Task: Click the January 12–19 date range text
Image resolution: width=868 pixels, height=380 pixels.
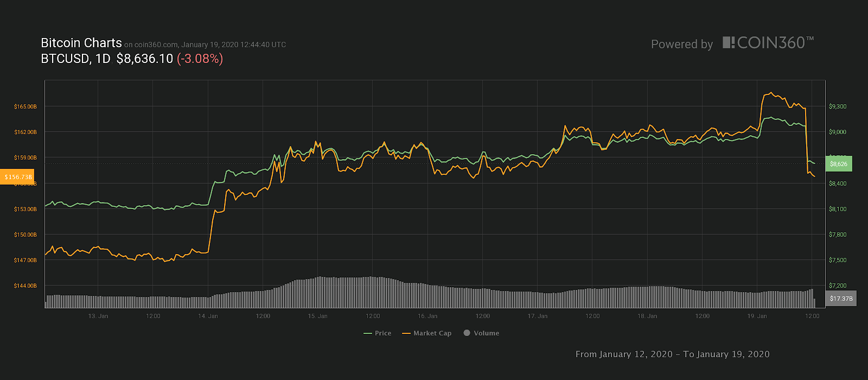Action: click(672, 354)
